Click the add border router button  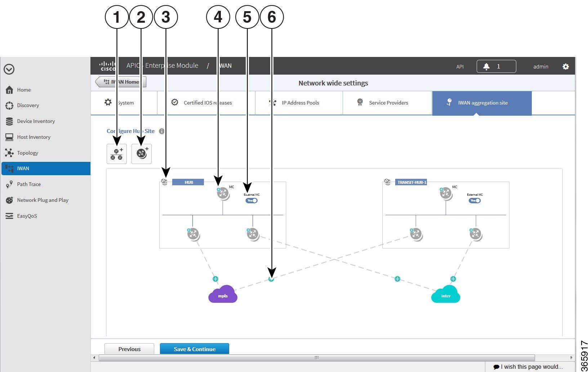point(142,154)
